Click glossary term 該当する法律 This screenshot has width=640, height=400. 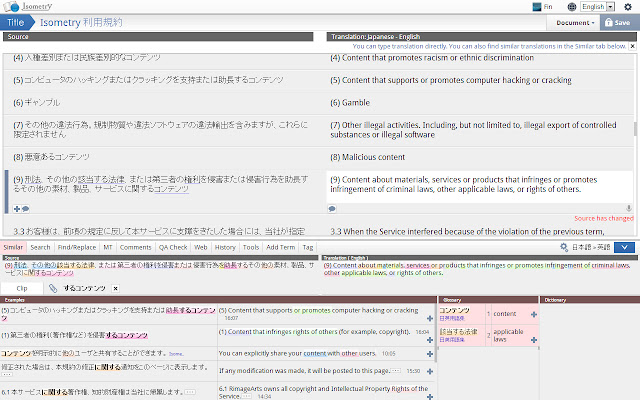coord(458,332)
